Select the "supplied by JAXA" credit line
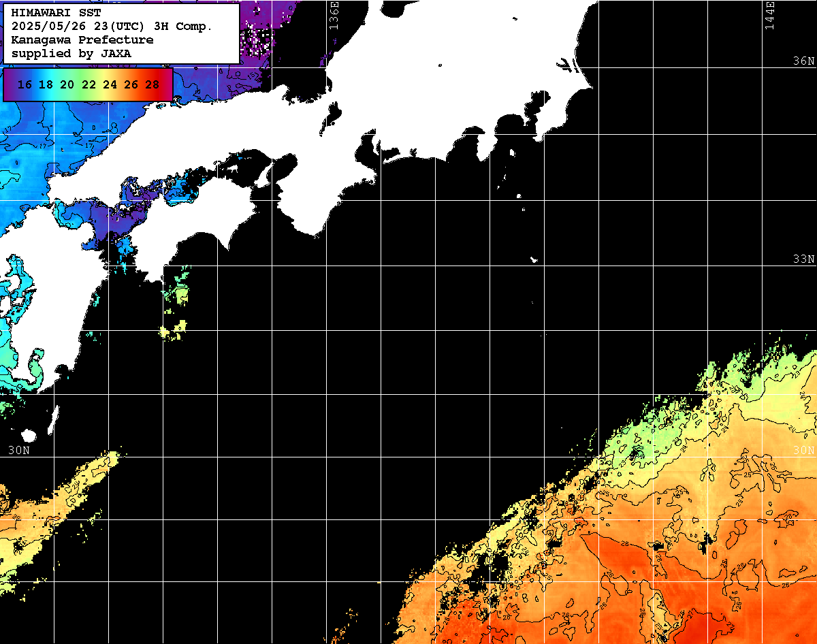 point(71,53)
